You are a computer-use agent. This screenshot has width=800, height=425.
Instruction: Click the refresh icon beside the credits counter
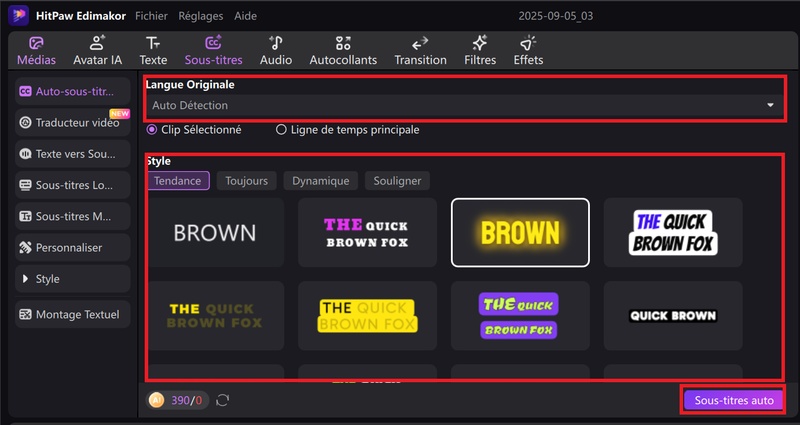(222, 400)
